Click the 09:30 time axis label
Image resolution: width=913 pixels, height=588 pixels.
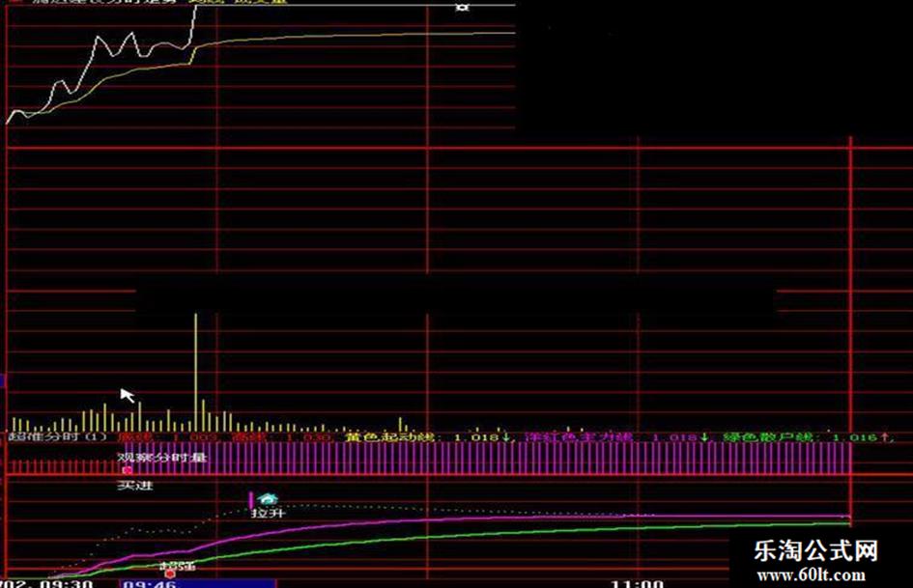click(x=66, y=583)
